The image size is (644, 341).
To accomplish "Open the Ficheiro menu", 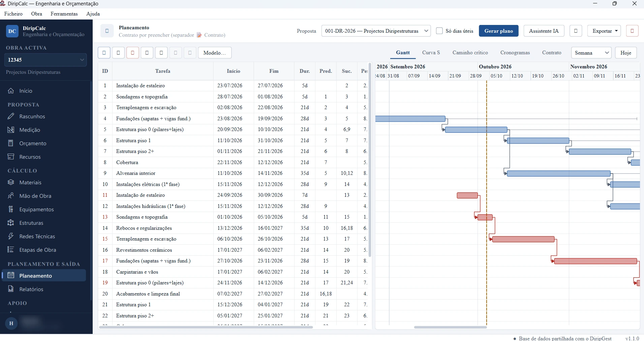I will [13, 14].
